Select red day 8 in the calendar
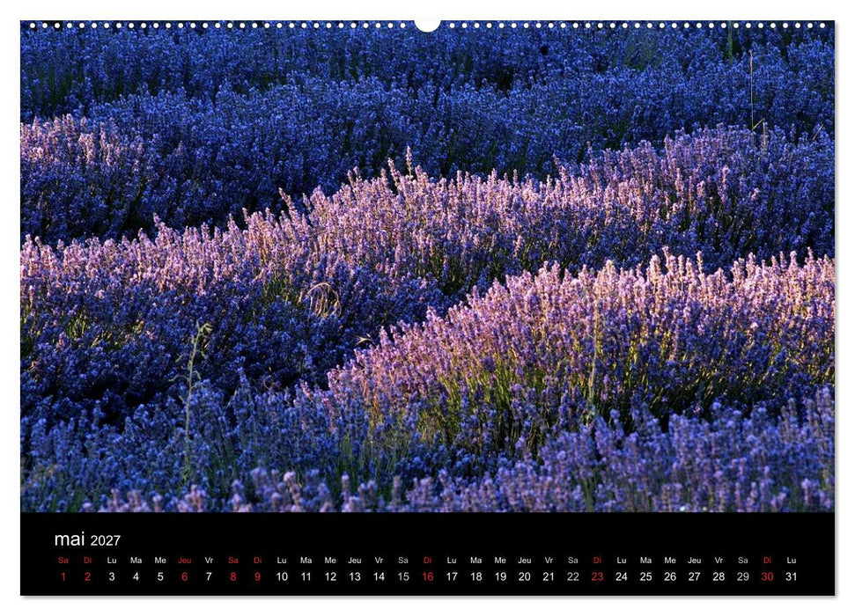 click(233, 576)
